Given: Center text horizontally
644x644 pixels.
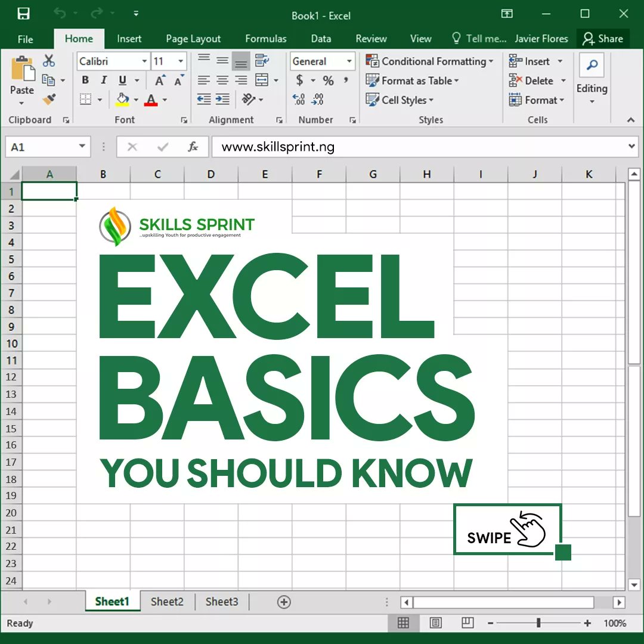Looking at the screenshot, I should pos(222,80).
